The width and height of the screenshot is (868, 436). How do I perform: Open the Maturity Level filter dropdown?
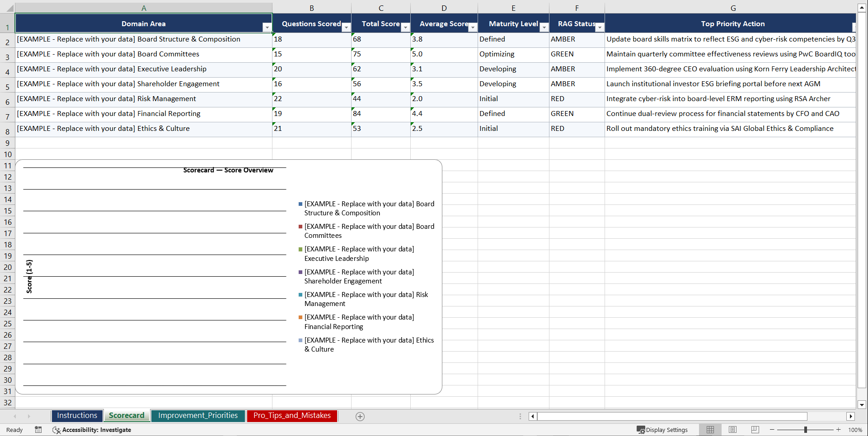coord(544,28)
